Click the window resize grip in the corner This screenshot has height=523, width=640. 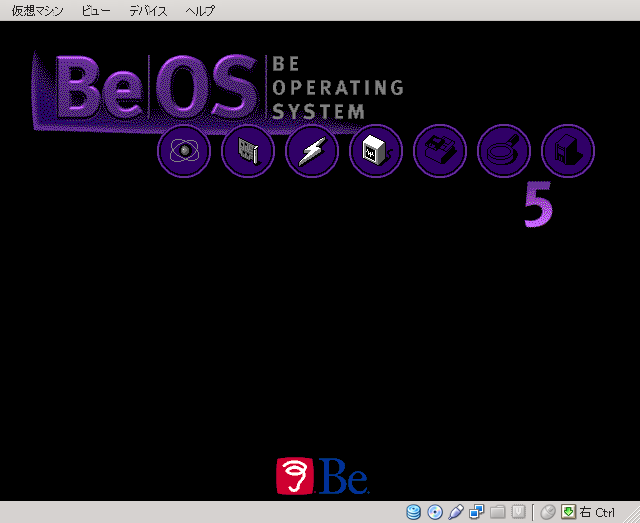[x=633, y=516]
